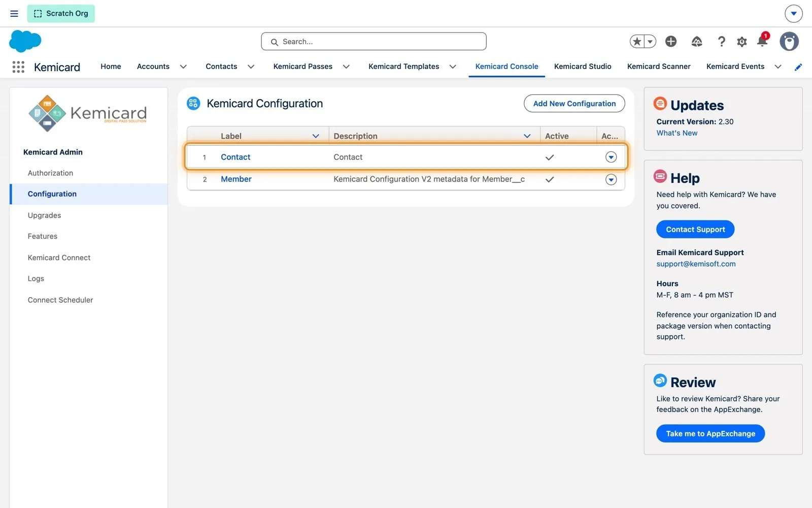Screen dimensions: 812x508
Task: Click the Help section icon
Action: 660,177
